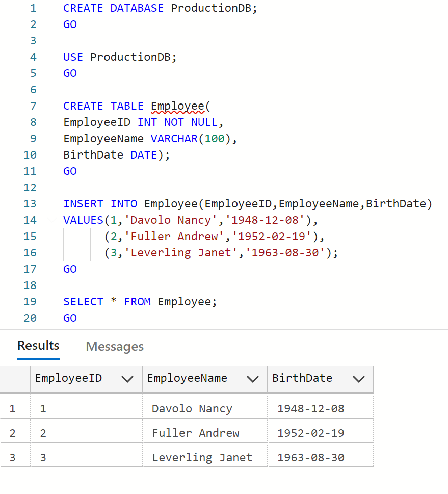
Task: Switch to the Messages tab
Action: 115,347
